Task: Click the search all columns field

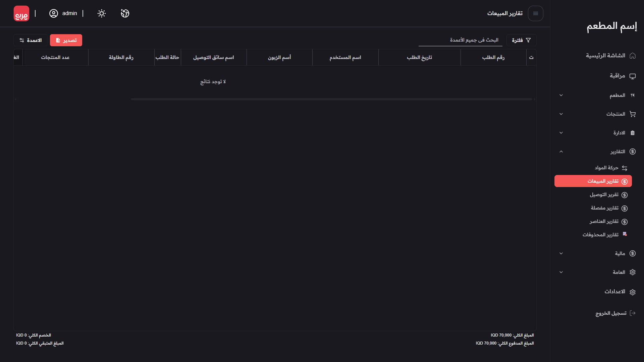Action: [460, 40]
